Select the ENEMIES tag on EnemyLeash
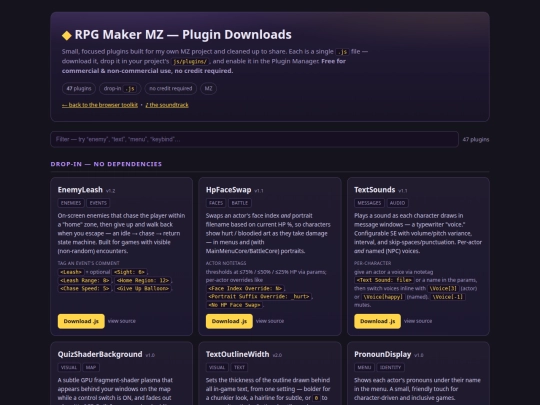 coord(71,203)
